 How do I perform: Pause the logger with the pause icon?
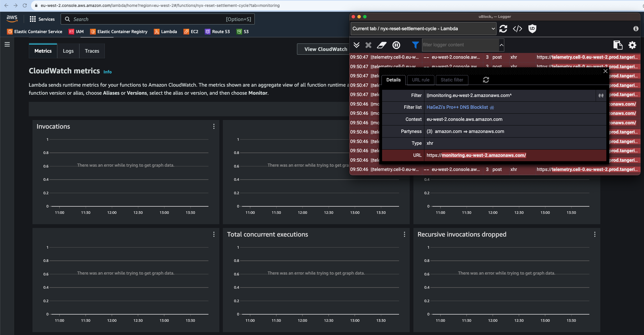pos(396,45)
